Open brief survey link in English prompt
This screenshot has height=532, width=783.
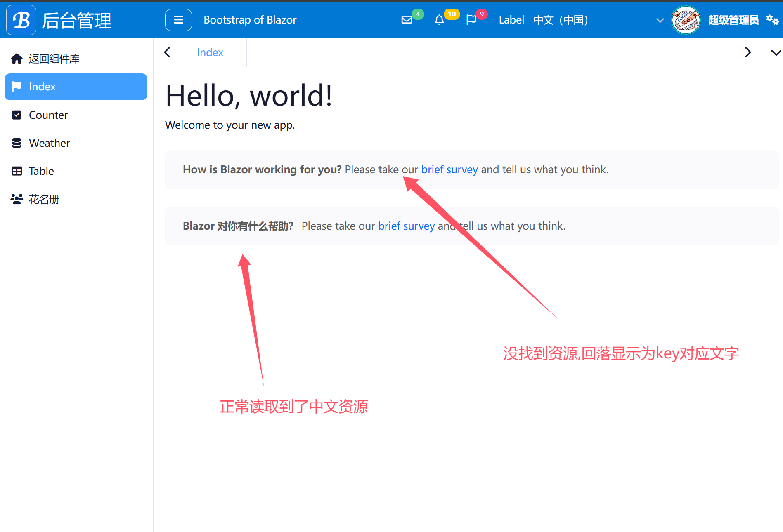[x=449, y=169]
